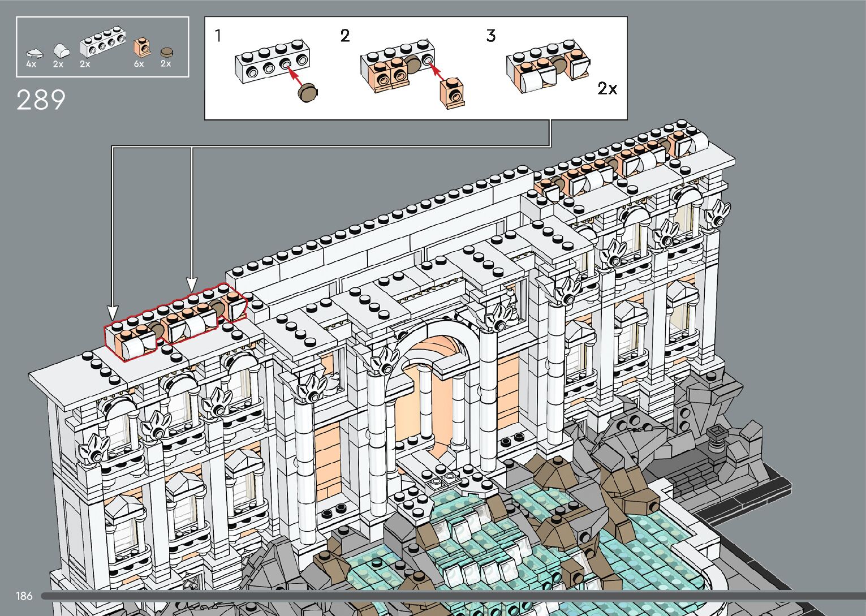Click the white 1x4 brick in parts list
The width and height of the screenshot is (866, 616).
tap(102, 42)
